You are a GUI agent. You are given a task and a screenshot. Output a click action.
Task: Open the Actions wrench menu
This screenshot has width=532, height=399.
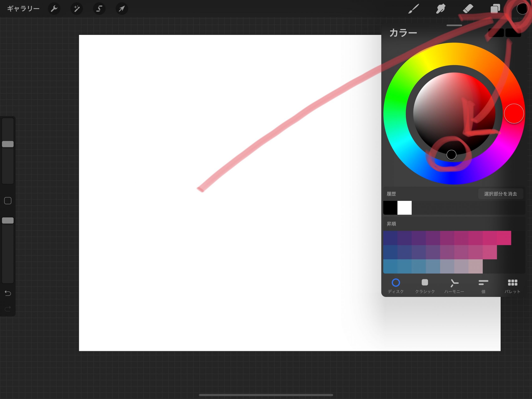(x=54, y=9)
